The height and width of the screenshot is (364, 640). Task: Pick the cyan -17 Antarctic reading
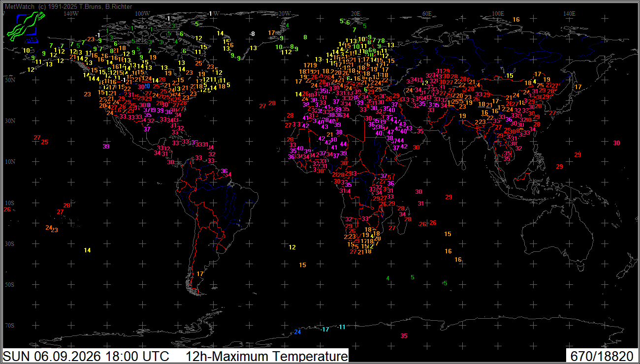pyautogui.click(x=324, y=329)
